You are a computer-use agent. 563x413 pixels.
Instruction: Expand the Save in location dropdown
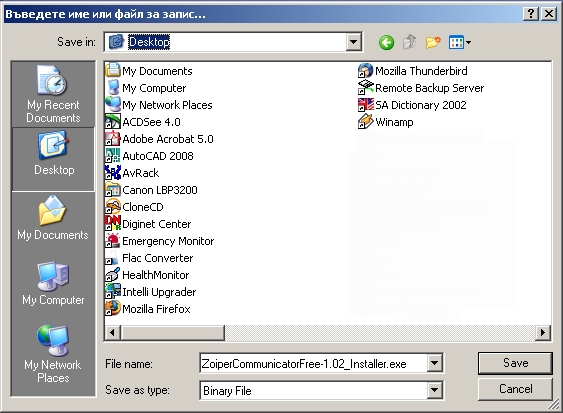pos(353,42)
